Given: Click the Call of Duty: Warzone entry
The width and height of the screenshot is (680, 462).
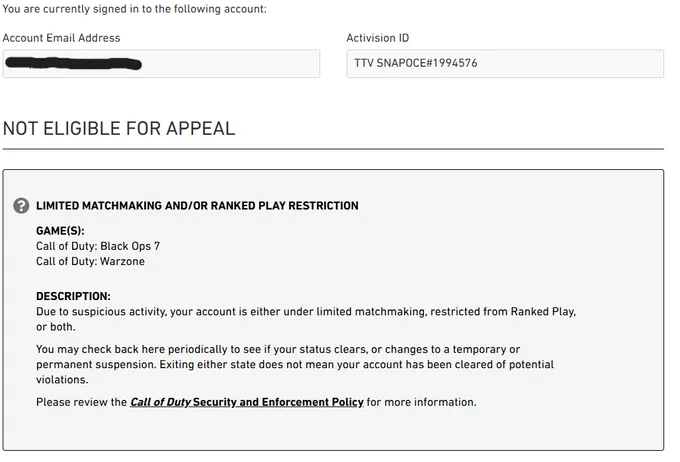Looking at the screenshot, I should pyautogui.click(x=90, y=261).
